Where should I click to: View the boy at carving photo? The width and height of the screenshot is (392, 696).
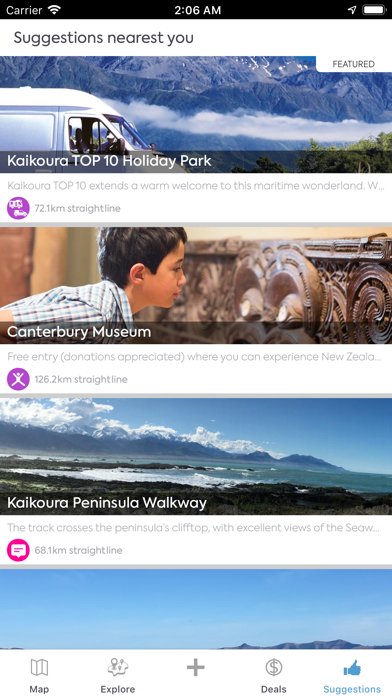tap(196, 285)
